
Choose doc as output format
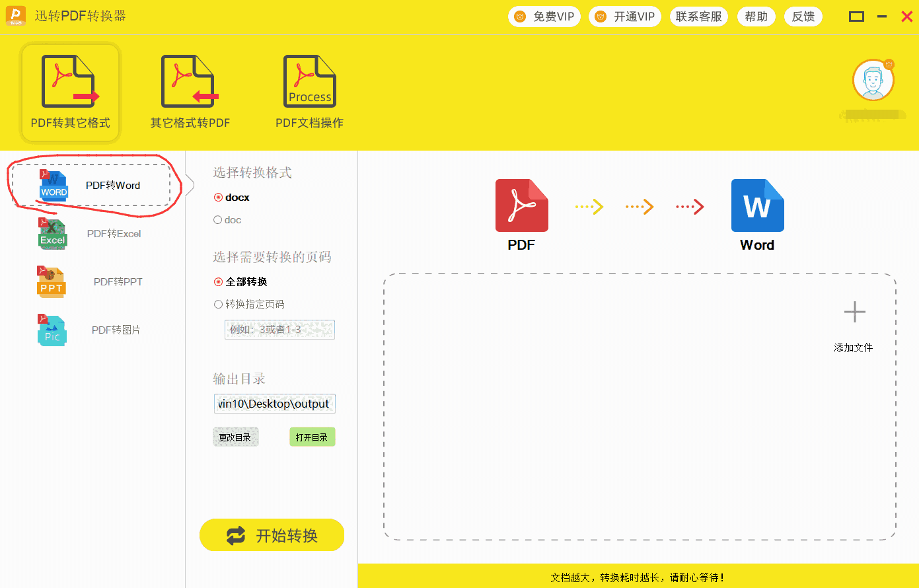tap(218, 219)
